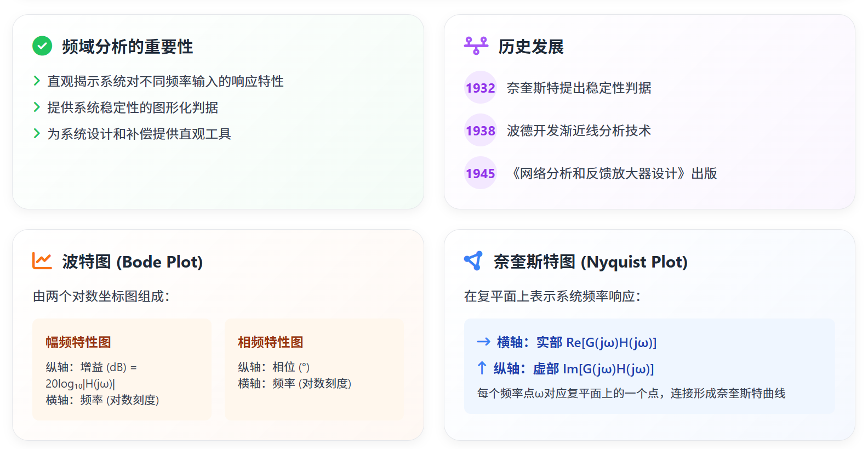Image resolution: width=868 pixels, height=449 pixels.
Task: Click the up arrow icon before 纵轴 虚部
Action: (x=482, y=368)
